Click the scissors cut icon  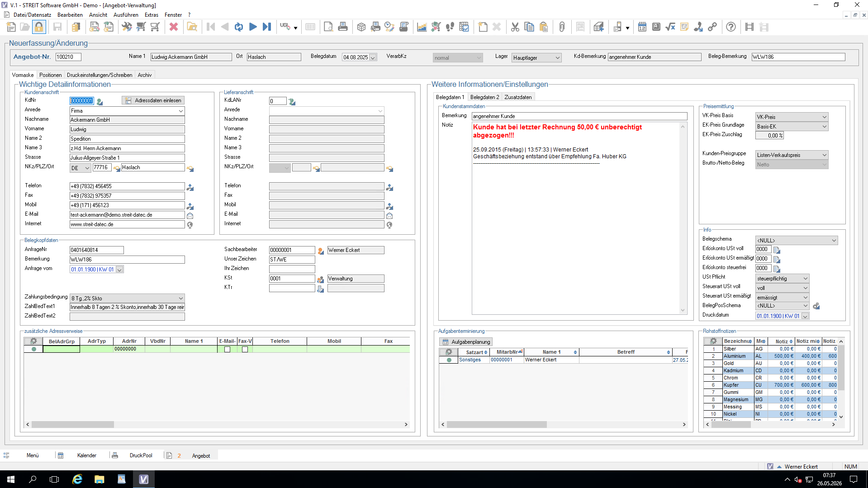coord(515,27)
